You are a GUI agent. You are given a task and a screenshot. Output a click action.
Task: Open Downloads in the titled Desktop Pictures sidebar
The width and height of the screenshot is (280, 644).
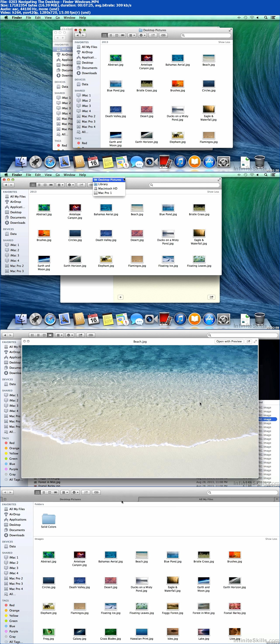pyautogui.click(x=89, y=73)
